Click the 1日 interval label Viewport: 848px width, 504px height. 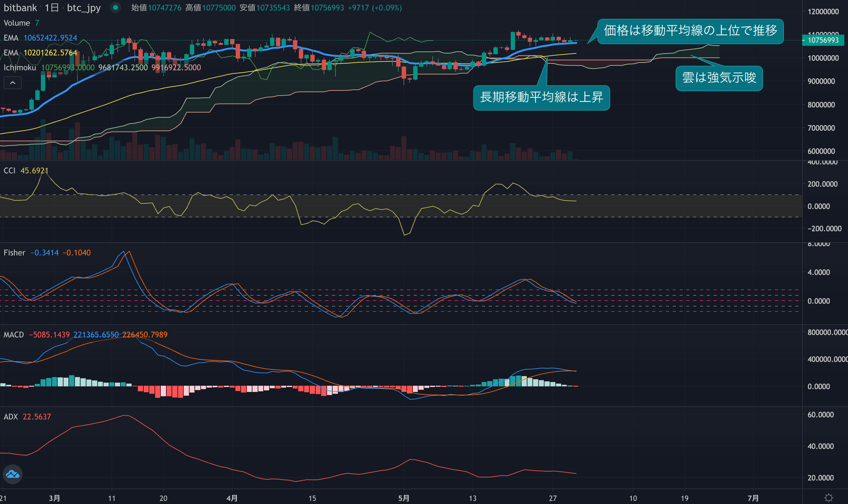(x=52, y=7)
